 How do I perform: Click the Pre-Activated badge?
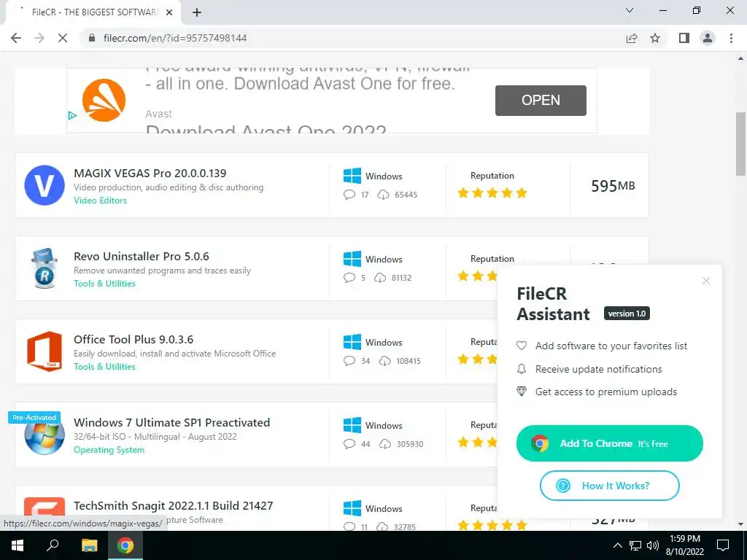tap(34, 417)
